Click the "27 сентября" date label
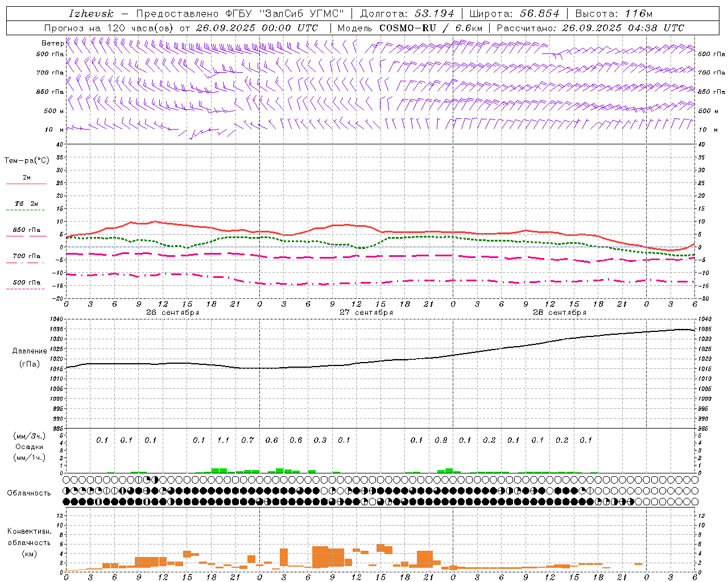728x582 pixels. [366, 312]
